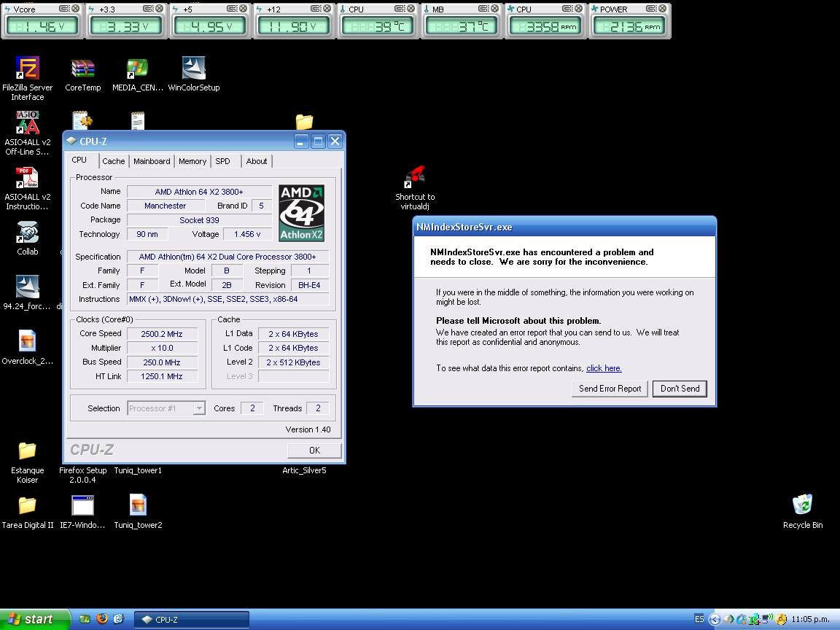Select the folder icon above Artic_Silver5
This screenshot has width=840, height=630.
click(304, 122)
